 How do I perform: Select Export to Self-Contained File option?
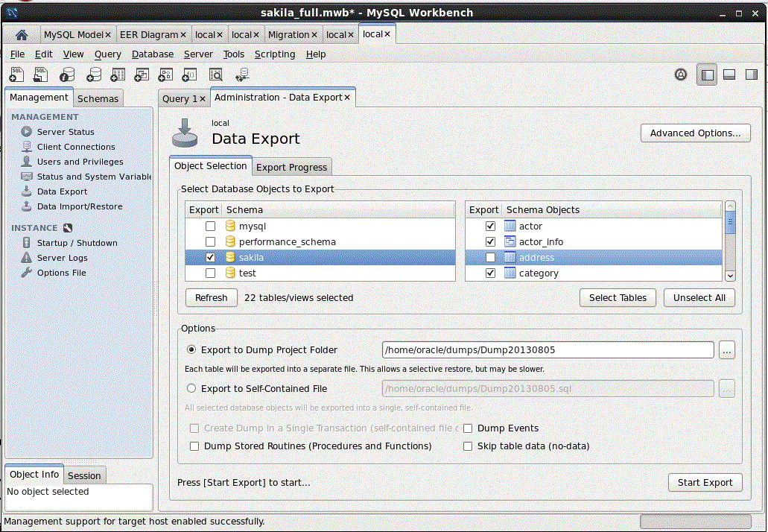(x=191, y=388)
